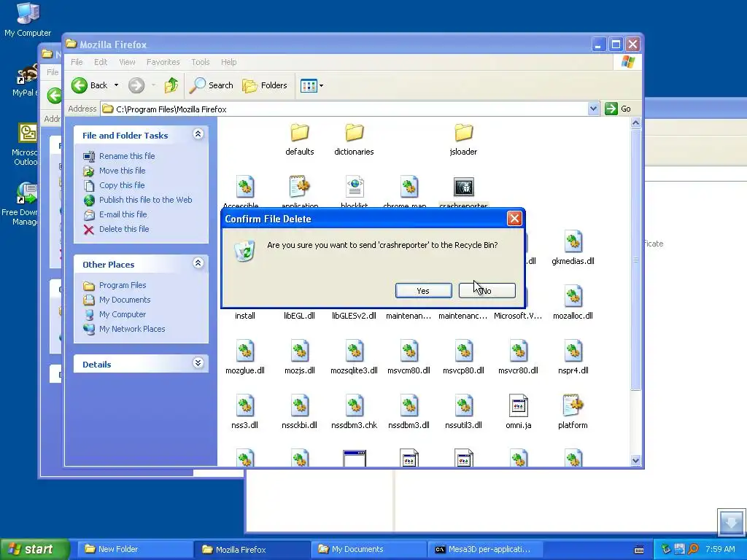Open the Address bar dropdown
Viewport: 747px width, 560px height.
pos(593,109)
